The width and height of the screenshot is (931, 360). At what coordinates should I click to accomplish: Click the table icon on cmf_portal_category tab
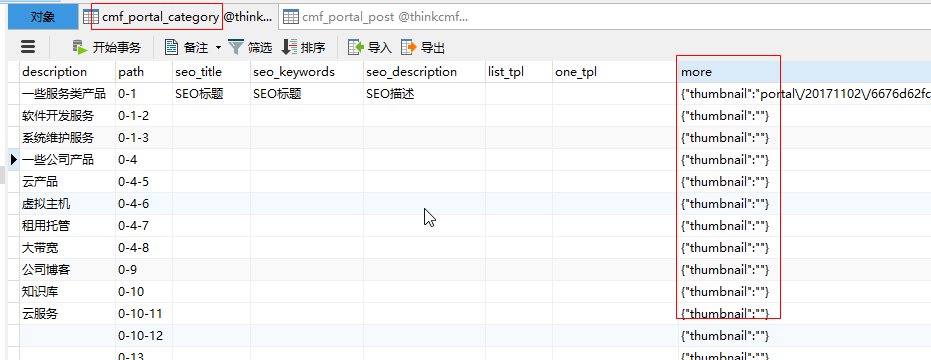(x=90, y=17)
